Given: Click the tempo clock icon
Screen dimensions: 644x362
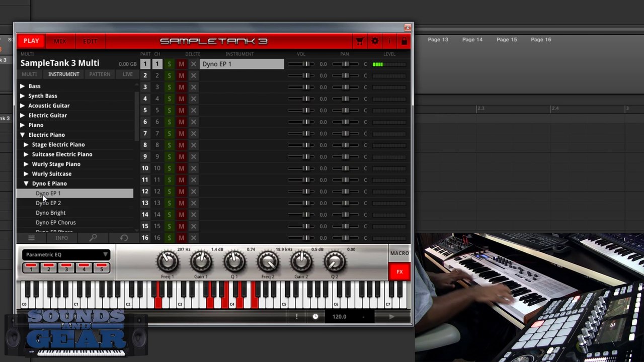Looking at the screenshot, I should [315, 317].
